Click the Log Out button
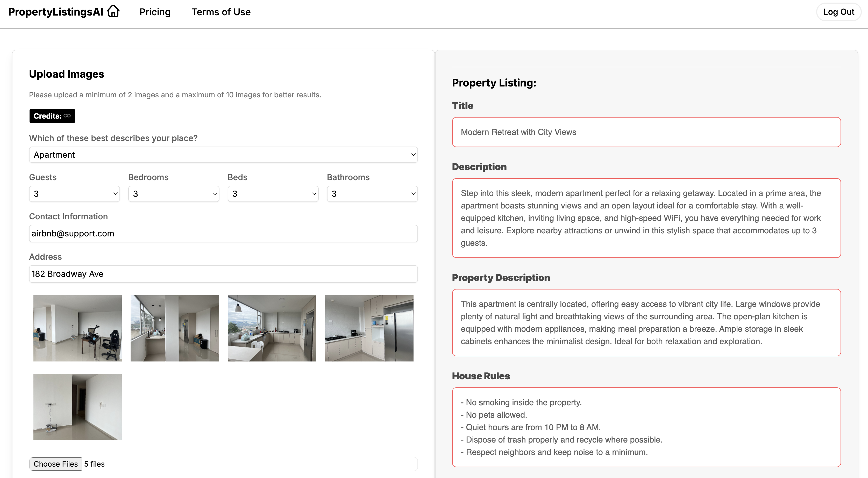The width and height of the screenshot is (868, 478). coord(838,12)
